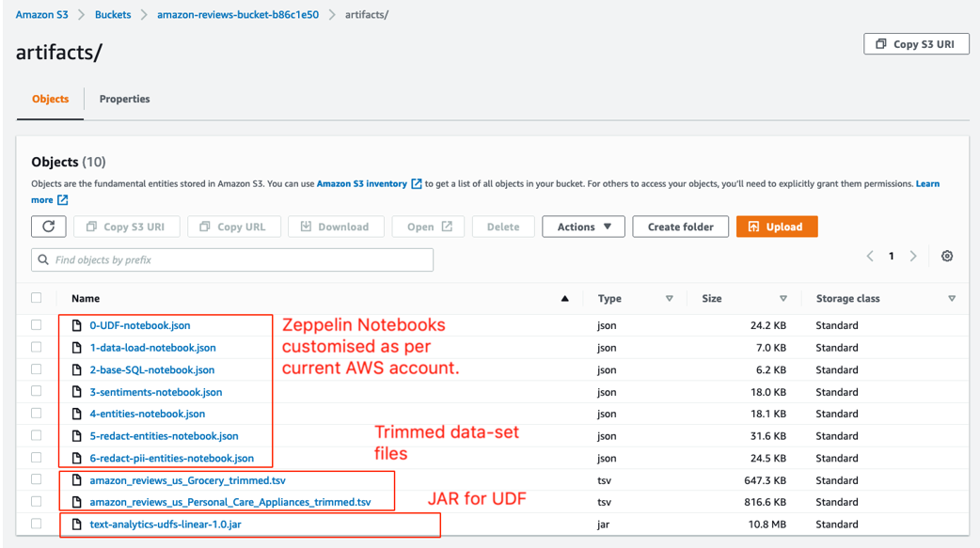The height and width of the screenshot is (548, 980).
Task: Go to previous page arrow in pagination
Action: [869, 257]
